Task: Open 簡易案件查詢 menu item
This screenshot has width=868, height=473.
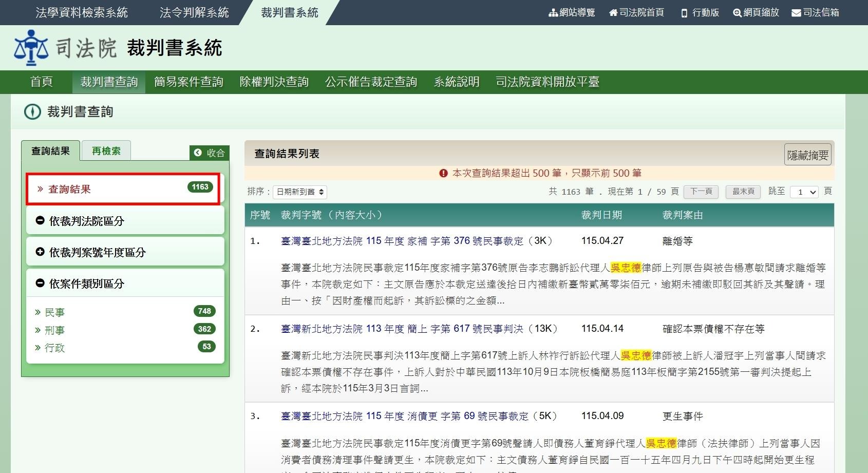Action: click(188, 82)
